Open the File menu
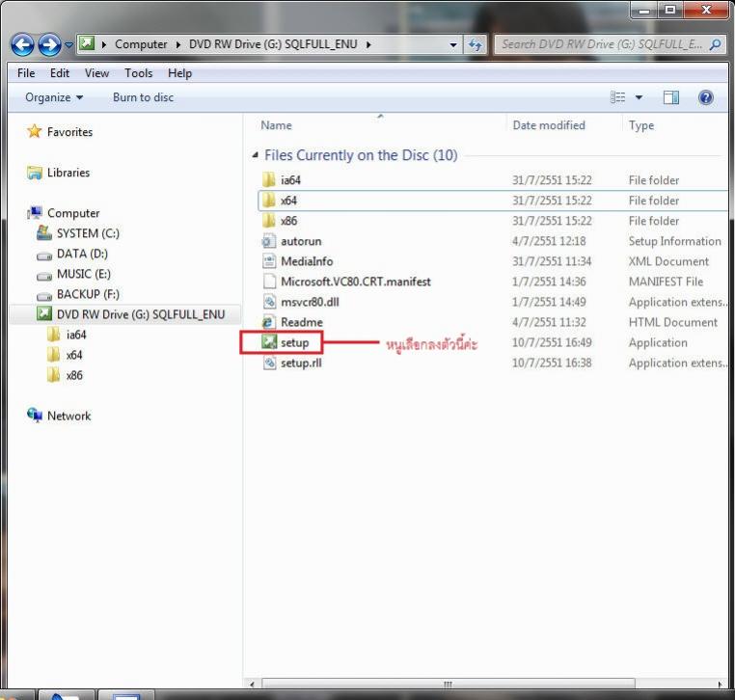The width and height of the screenshot is (735, 700). pos(26,73)
